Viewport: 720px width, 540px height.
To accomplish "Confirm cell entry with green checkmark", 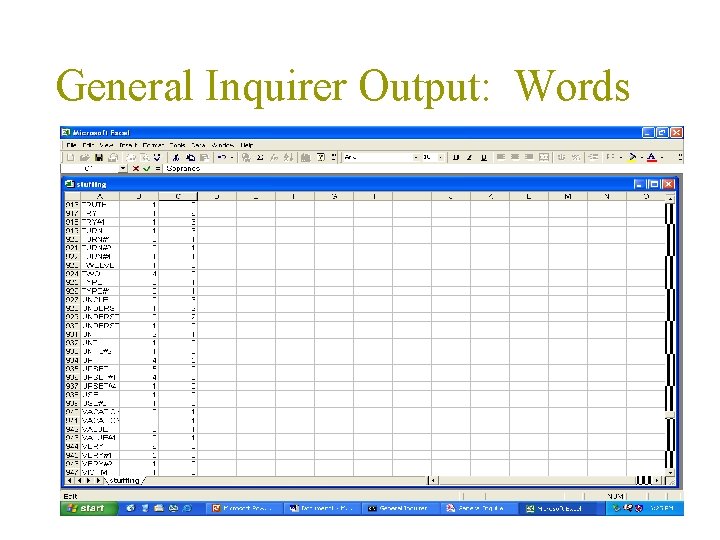I will click(x=146, y=169).
